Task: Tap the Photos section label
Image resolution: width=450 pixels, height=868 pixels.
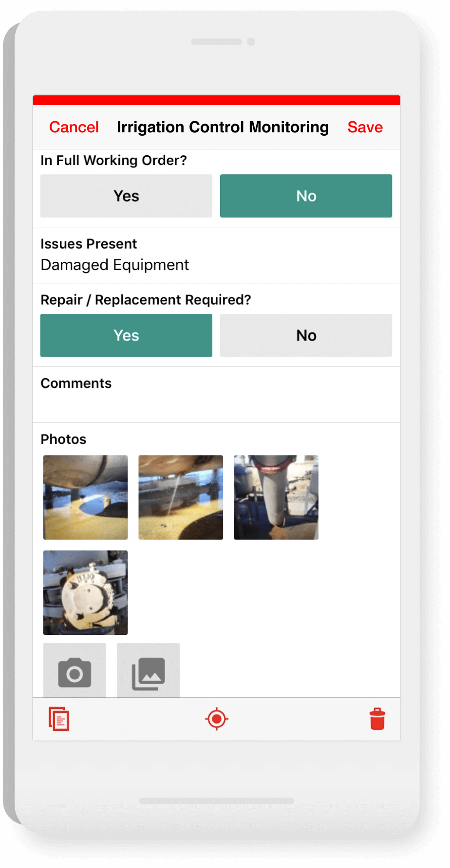Action: 63,439
